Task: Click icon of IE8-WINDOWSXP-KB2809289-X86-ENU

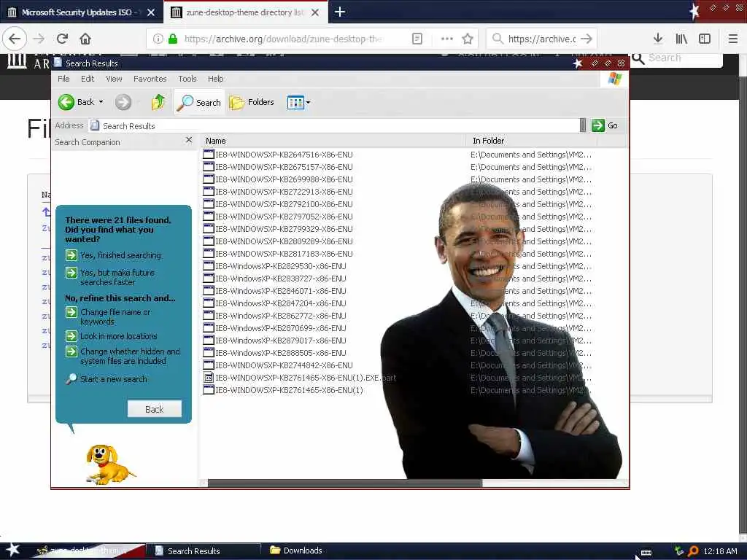Action: coord(208,241)
